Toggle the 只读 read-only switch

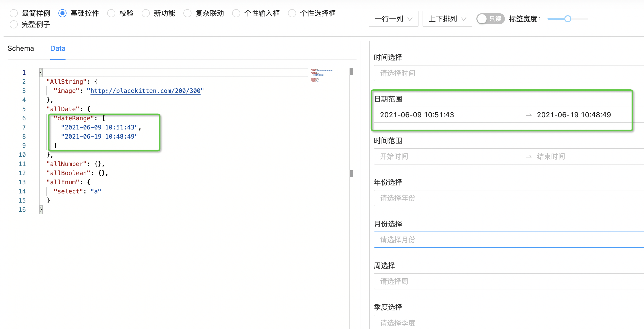click(490, 19)
